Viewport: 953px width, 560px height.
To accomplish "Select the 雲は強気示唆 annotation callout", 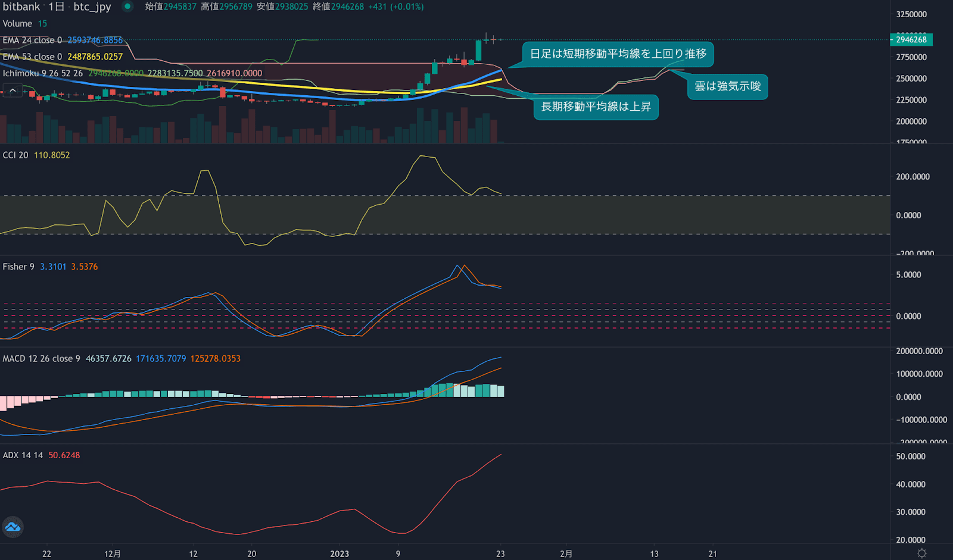I will 727,86.
